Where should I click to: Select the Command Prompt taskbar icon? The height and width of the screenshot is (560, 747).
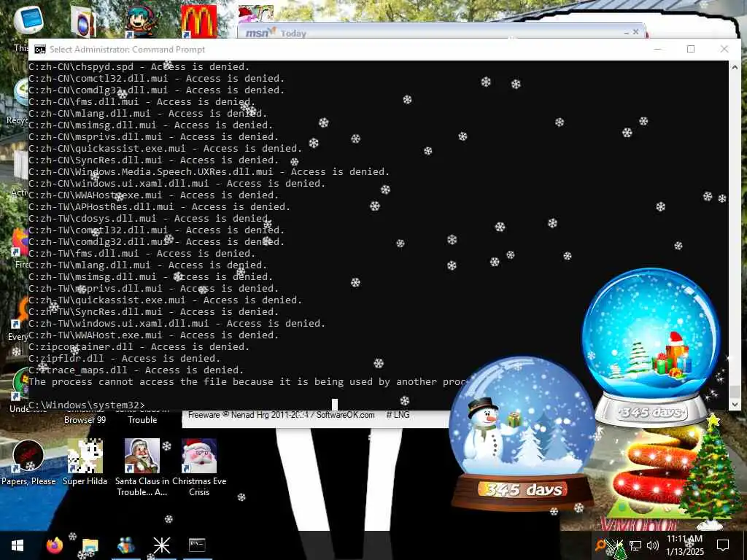[x=197, y=545]
